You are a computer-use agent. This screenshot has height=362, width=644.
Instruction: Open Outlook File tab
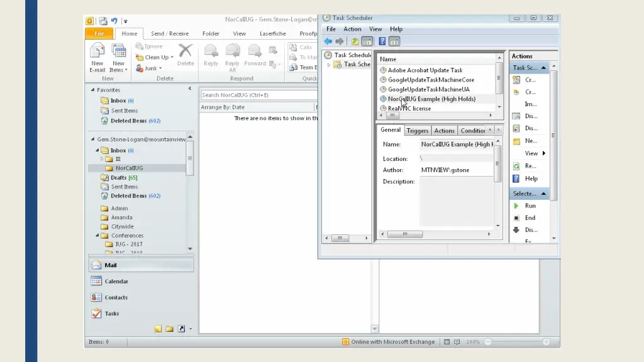coord(99,34)
